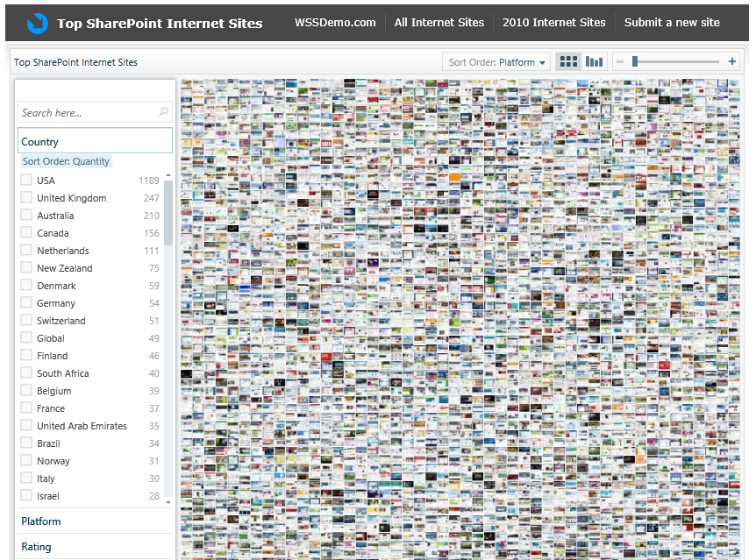Tick the Italy checkbox
756x560 pixels.
[x=26, y=478]
